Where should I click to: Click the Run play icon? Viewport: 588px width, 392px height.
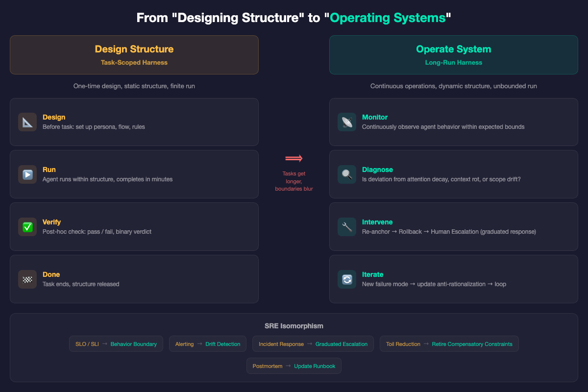coord(27,174)
